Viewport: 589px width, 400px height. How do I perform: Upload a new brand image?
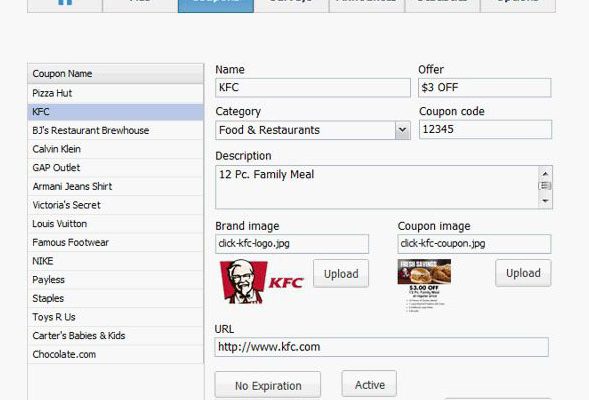tap(341, 274)
